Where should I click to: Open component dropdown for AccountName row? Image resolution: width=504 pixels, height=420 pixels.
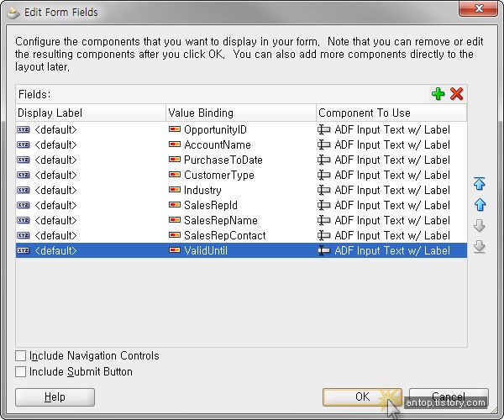pos(391,144)
